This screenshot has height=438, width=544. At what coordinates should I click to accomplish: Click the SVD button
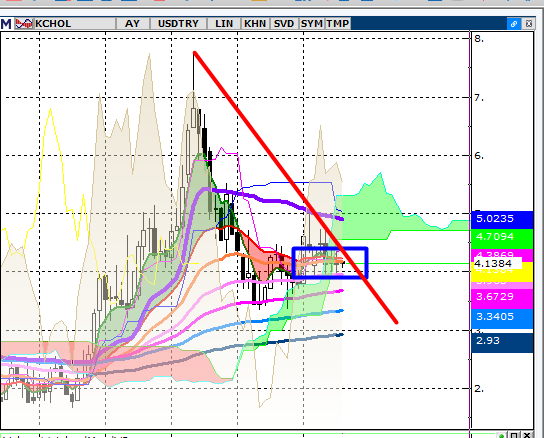(284, 24)
